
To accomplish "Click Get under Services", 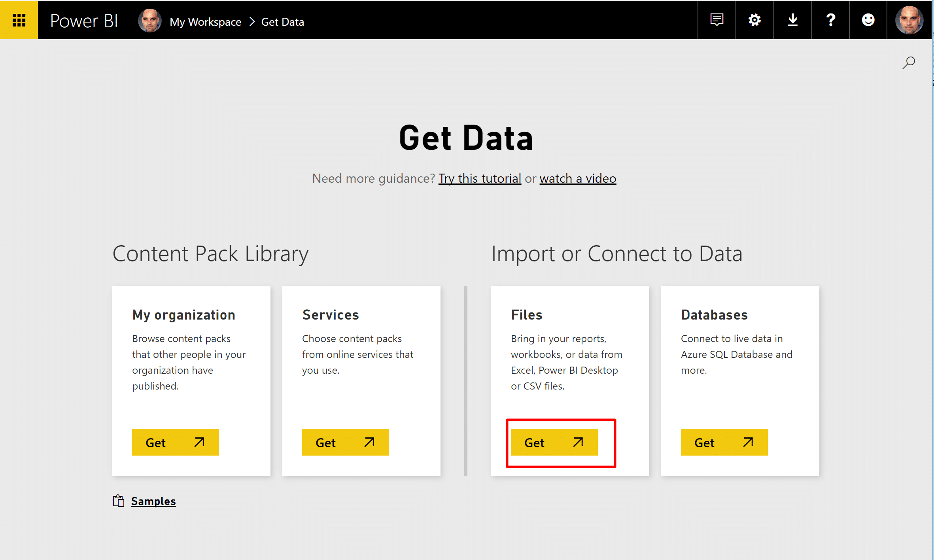I will click(x=345, y=442).
